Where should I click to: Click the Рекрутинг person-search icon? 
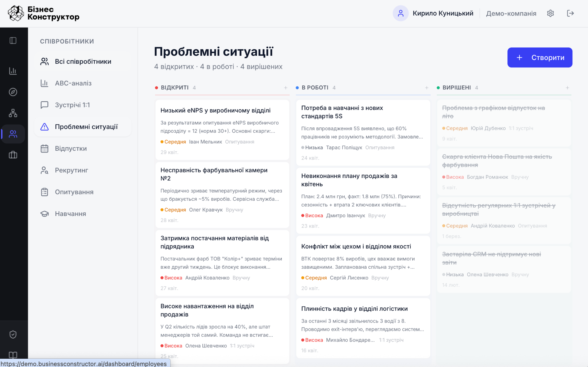(44, 170)
